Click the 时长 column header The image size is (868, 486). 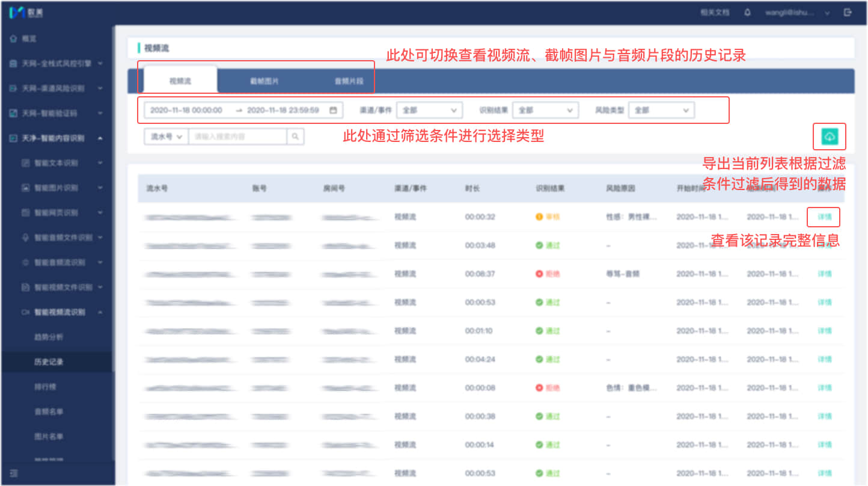472,188
